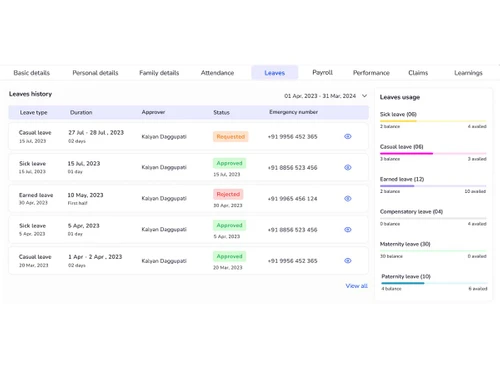The image size is (500, 375).
Task: View details of Casual leave 1 Apr entry
Action: point(348,261)
